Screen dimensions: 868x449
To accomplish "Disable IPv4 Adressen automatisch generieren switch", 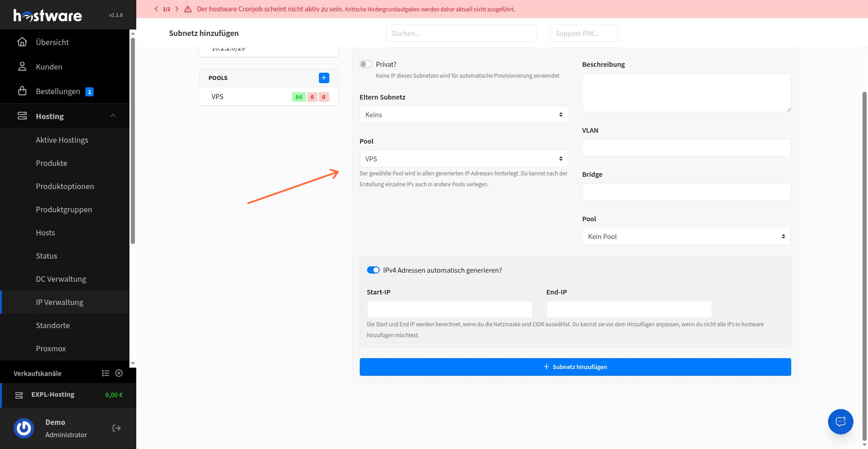I will click(373, 270).
